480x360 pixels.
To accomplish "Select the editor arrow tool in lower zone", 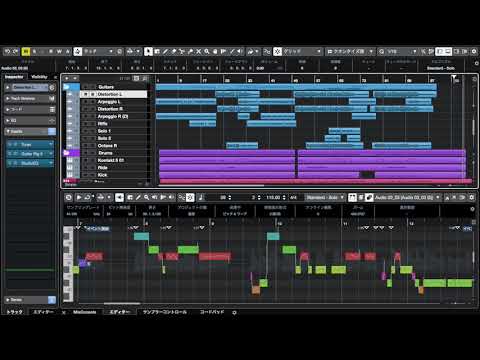I will point(119,198).
